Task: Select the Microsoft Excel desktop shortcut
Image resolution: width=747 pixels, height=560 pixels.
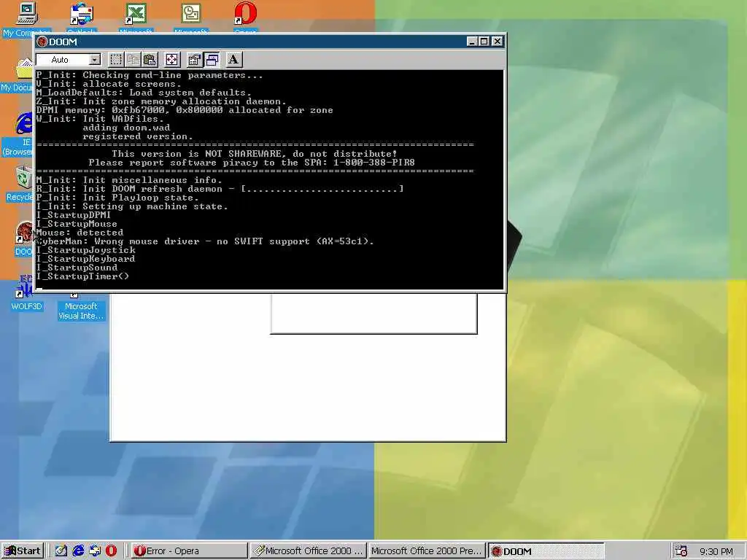Action: point(136,20)
